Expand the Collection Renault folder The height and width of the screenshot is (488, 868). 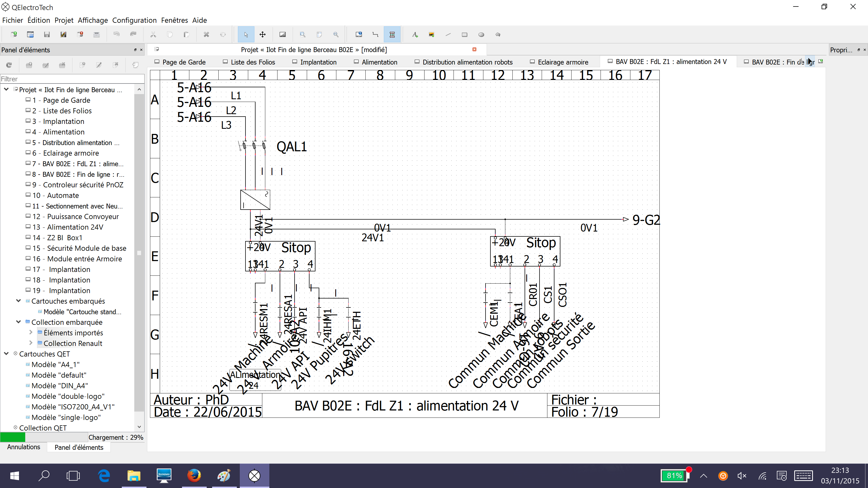click(31, 343)
